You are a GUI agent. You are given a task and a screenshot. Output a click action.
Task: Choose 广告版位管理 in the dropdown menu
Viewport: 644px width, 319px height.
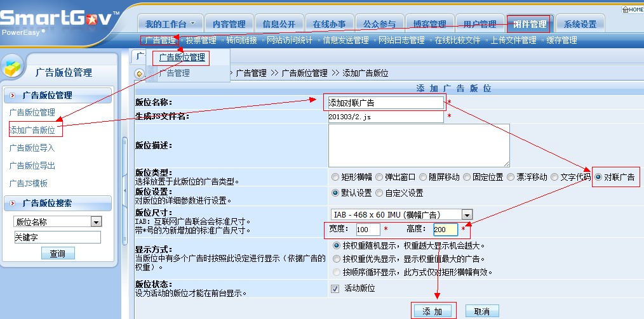[x=182, y=58]
